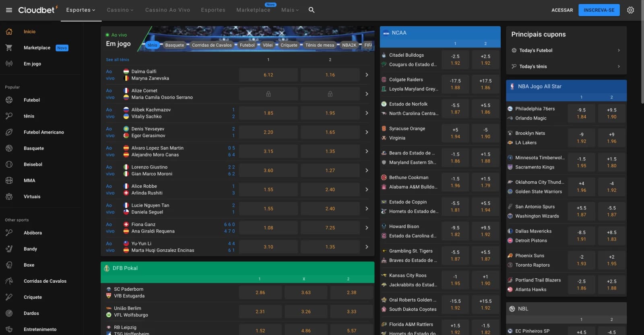Click the Abóbora squash sidebar icon
This screenshot has width=644, height=335.
click(x=9, y=232)
